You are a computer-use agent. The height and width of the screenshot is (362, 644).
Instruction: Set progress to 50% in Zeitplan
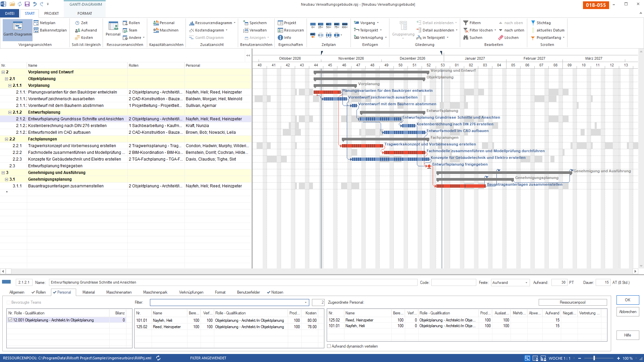[329, 25]
